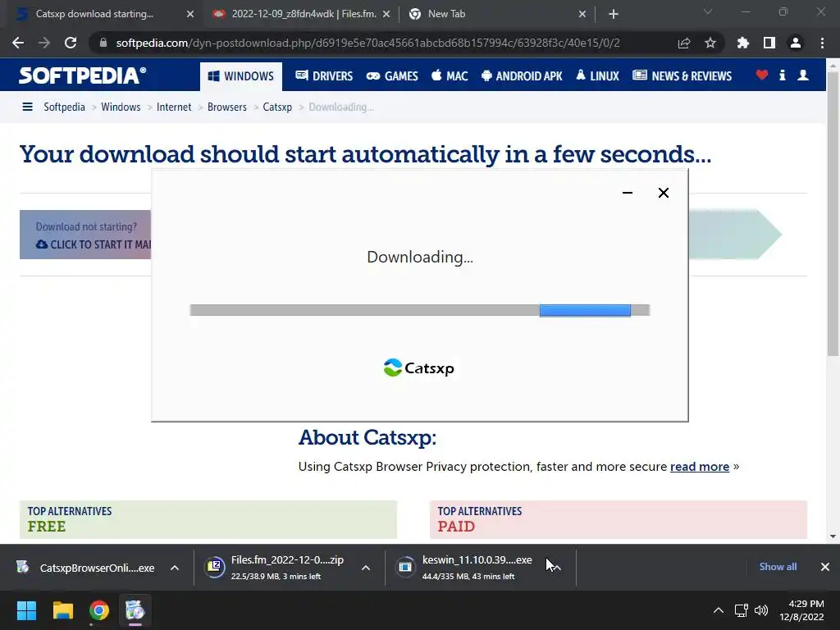Click the Softpedia breadcrumb link
The height and width of the screenshot is (630, 840).
(64, 107)
